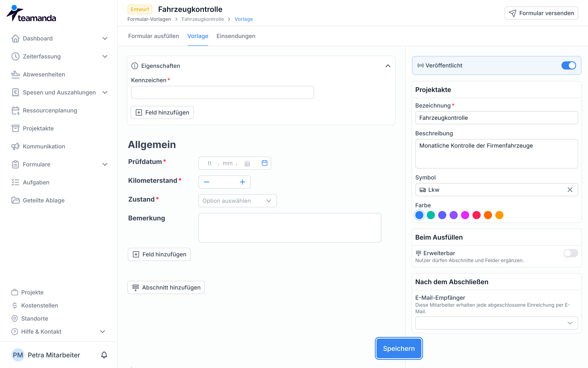This screenshot has width=588, height=368.
Task: Click the Speichern button
Action: 399,348
